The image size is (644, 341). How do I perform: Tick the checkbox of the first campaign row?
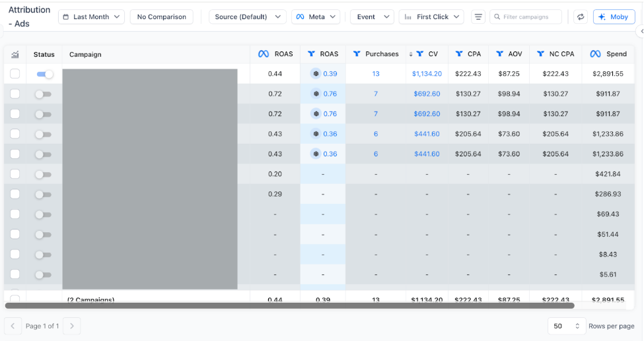coord(15,74)
